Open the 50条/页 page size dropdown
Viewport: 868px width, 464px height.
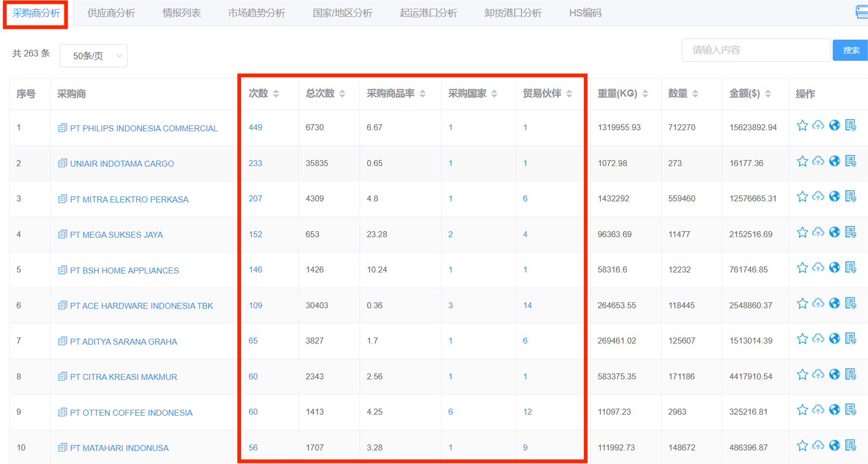[x=93, y=56]
